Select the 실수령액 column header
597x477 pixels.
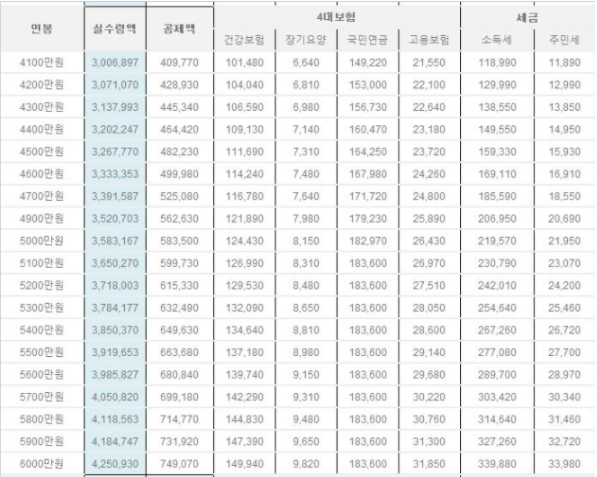(x=115, y=29)
